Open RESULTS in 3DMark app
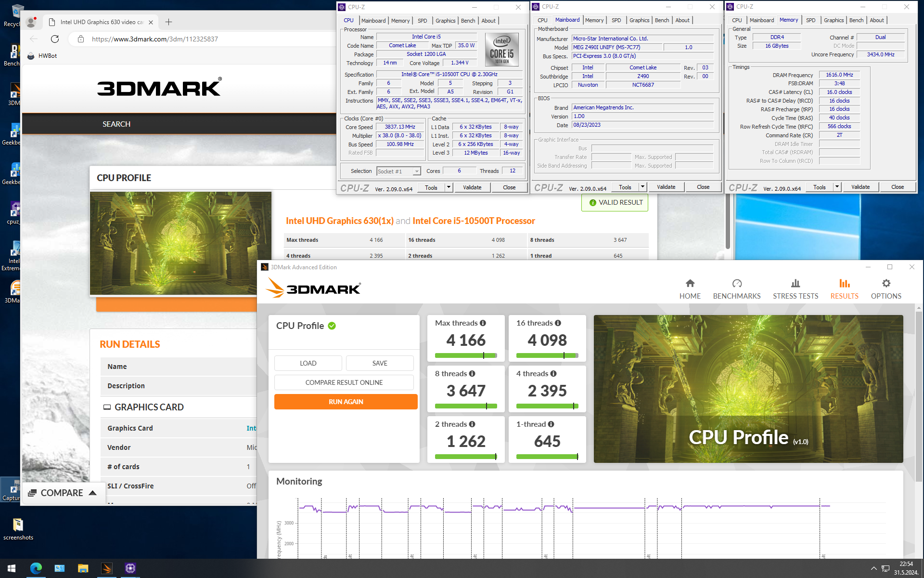924x578 pixels. 844,289
